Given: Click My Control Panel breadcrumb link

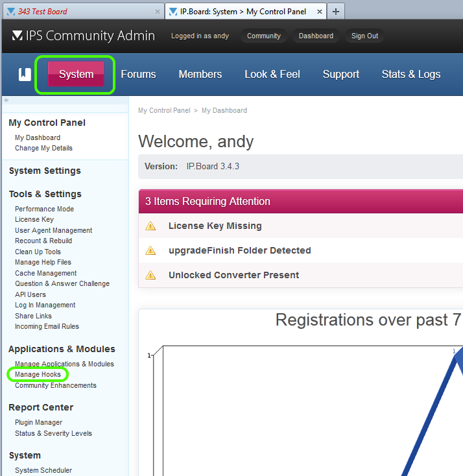Looking at the screenshot, I should [164, 110].
